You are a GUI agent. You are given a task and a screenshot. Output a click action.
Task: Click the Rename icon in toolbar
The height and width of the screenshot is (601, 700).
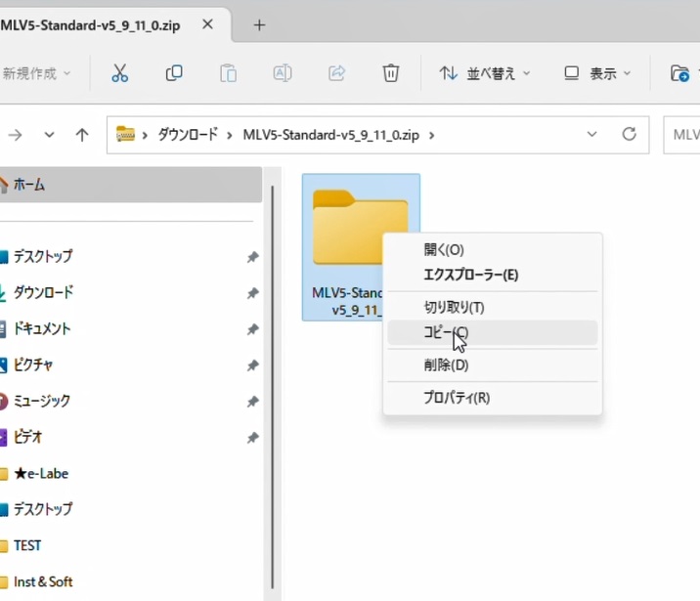[x=283, y=73]
